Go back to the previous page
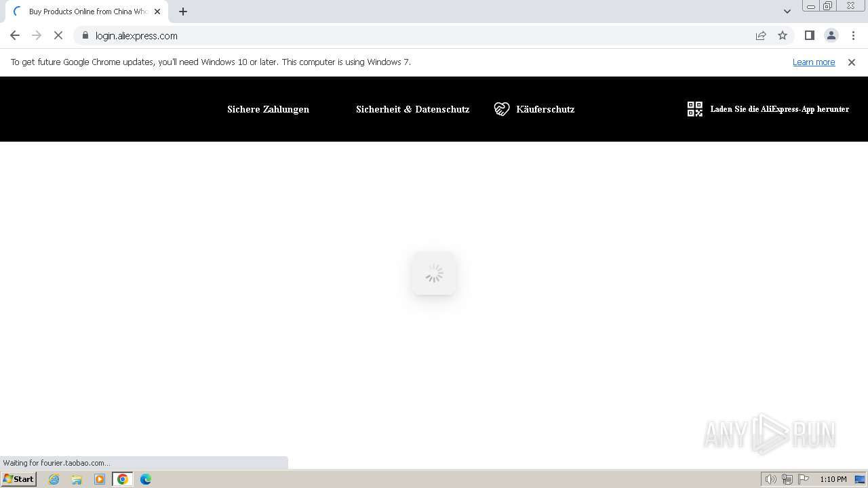 coord(15,35)
